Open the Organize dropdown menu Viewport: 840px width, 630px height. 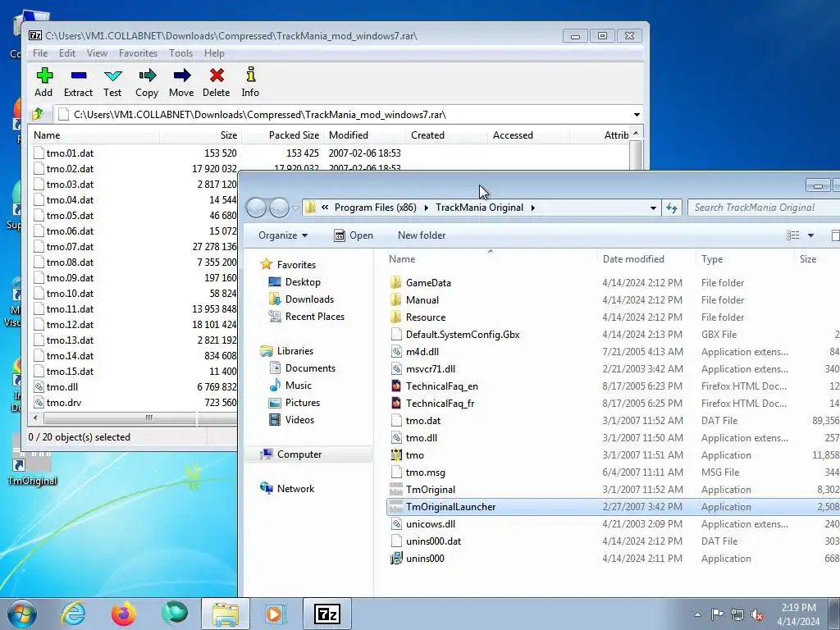283,235
